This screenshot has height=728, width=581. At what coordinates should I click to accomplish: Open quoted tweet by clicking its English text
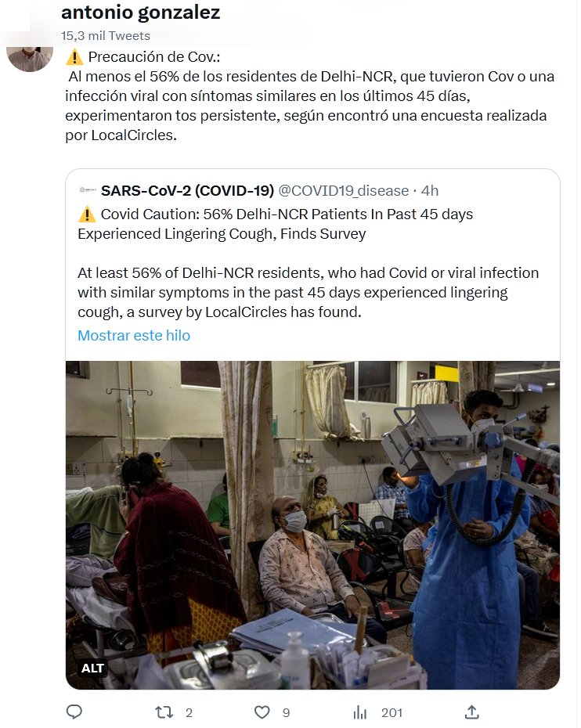coord(308,291)
